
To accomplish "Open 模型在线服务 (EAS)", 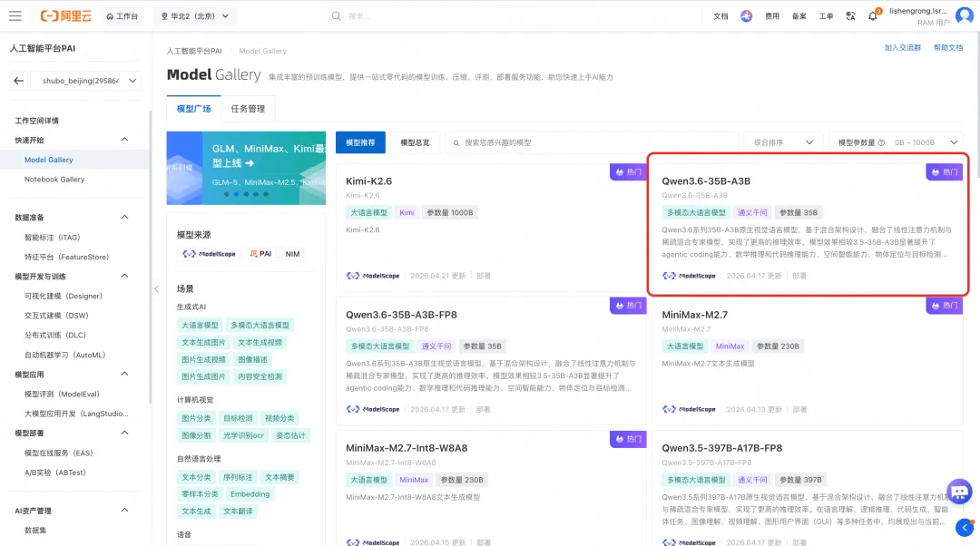I will (x=58, y=453).
